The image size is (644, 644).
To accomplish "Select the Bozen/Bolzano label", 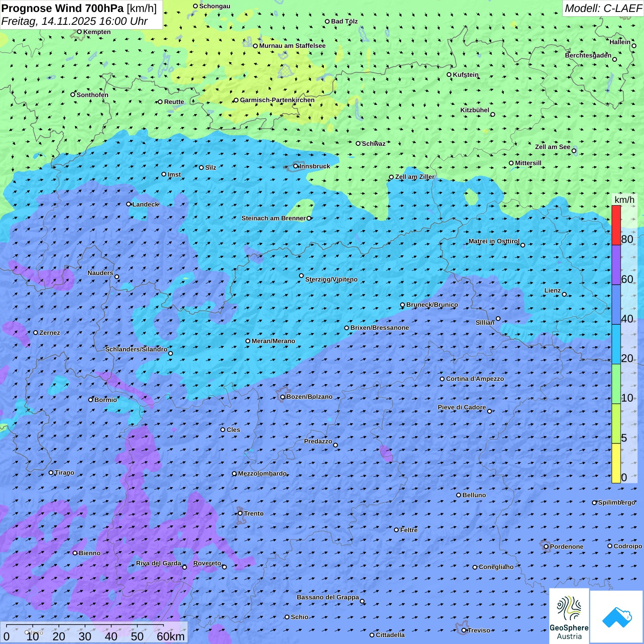I will point(309,397).
